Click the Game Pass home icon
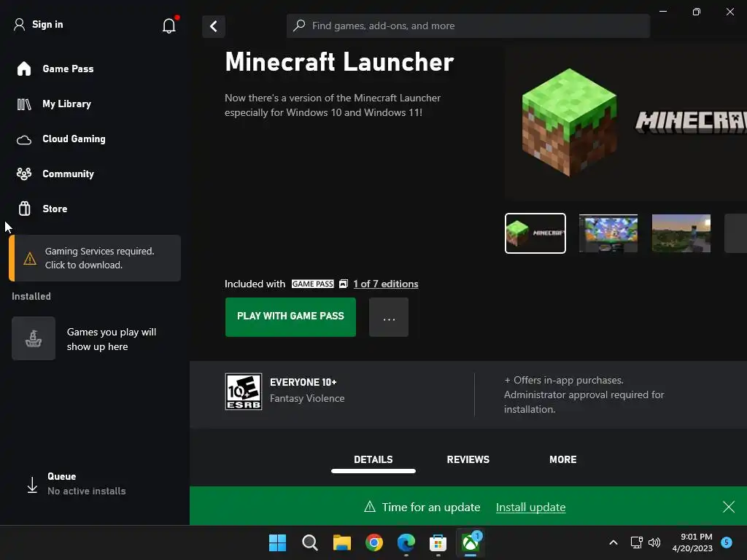 24,69
